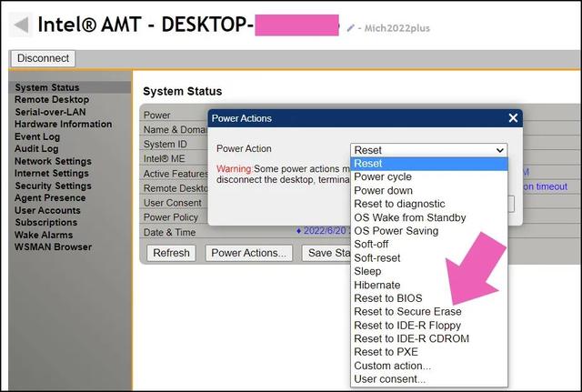Choose OS Wake from Standby option

pos(429,217)
